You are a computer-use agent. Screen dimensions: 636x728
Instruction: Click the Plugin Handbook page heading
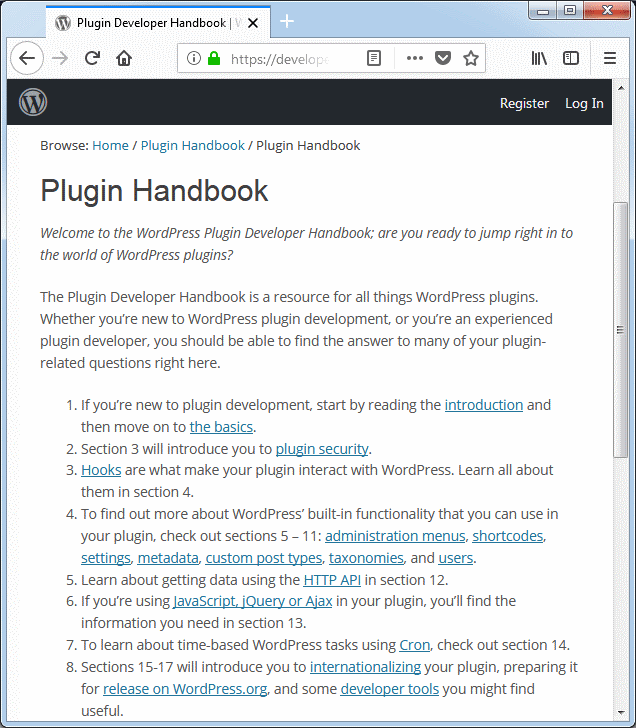[154, 191]
